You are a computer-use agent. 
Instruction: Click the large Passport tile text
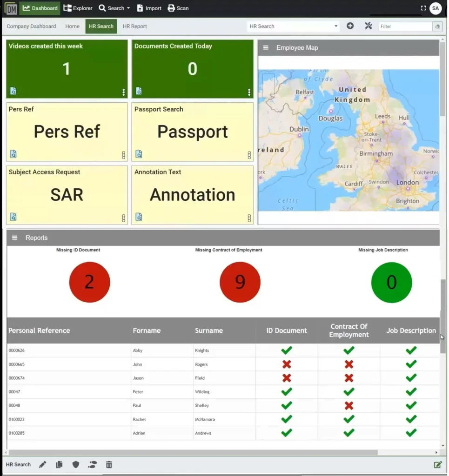192,132
